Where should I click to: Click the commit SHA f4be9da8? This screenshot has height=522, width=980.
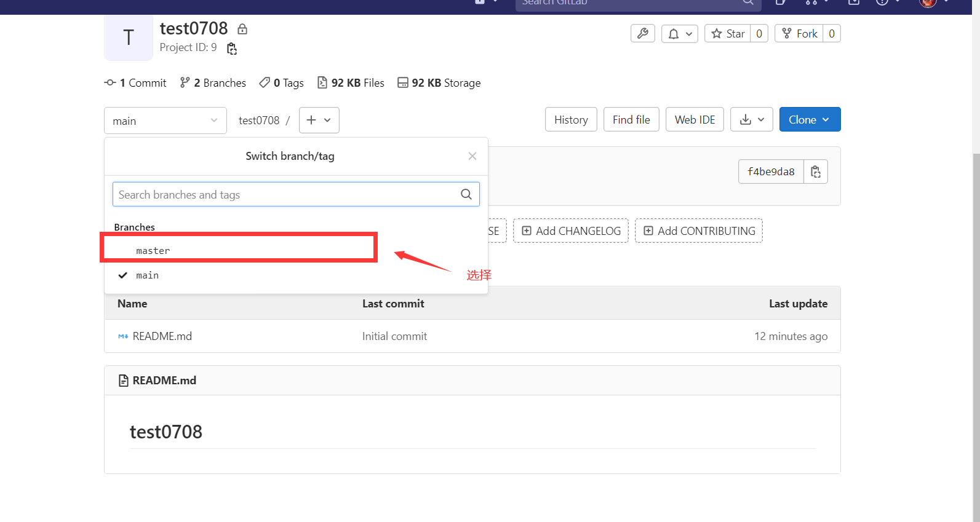coord(771,172)
